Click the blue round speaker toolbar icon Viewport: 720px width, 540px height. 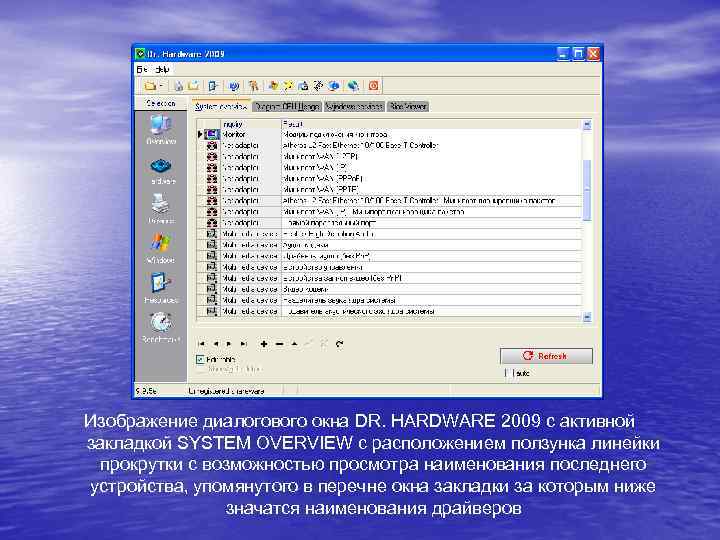[234, 86]
